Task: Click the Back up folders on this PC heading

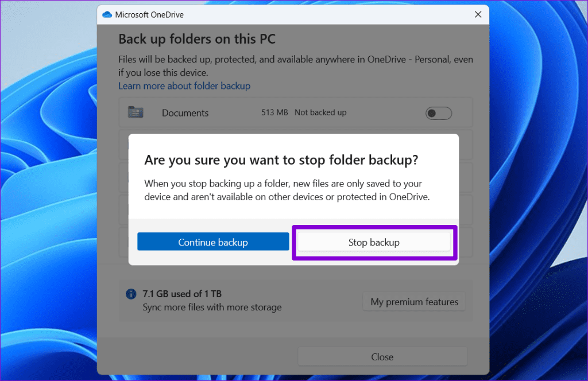Action: click(197, 38)
